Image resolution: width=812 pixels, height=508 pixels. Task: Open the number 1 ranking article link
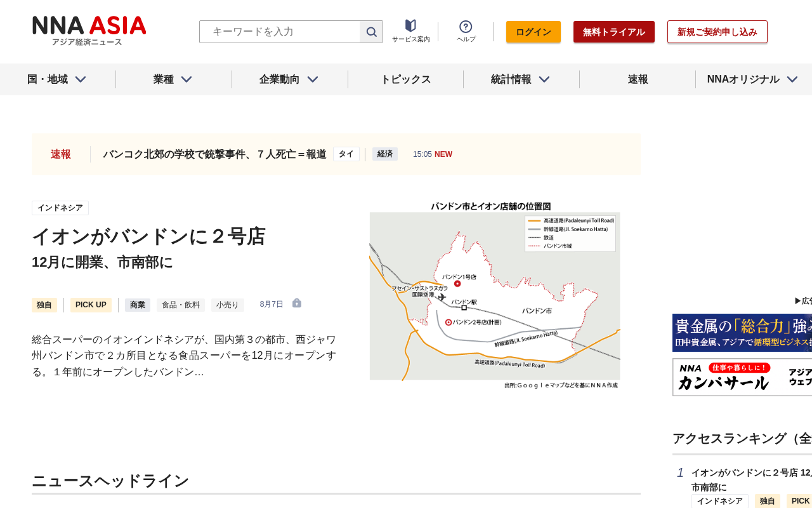[x=752, y=480]
